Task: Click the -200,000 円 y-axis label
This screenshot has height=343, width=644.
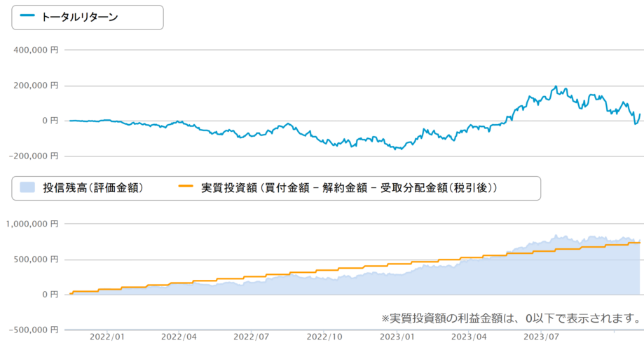Action: point(32,156)
